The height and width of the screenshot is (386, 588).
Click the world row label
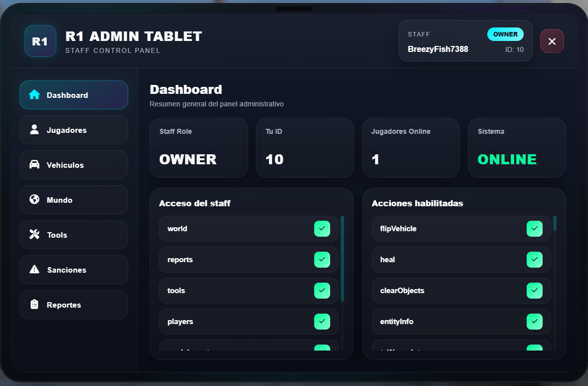coord(178,229)
